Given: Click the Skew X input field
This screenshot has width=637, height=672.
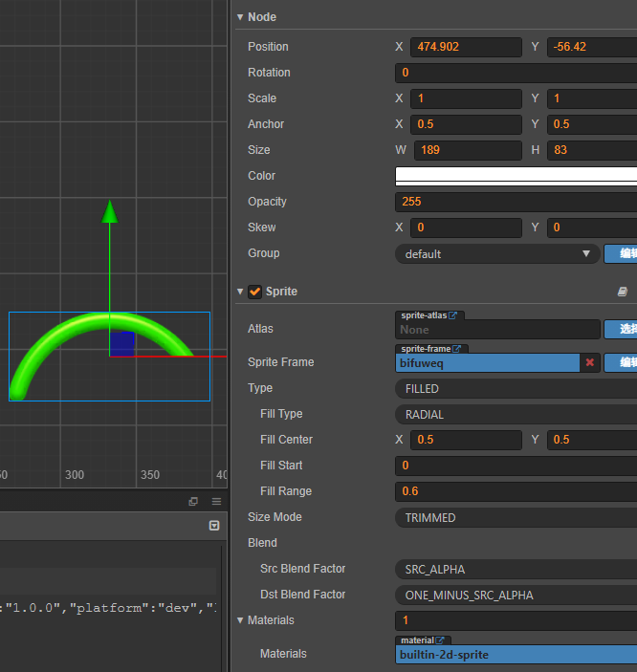Looking at the screenshot, I should coord(467,228).
